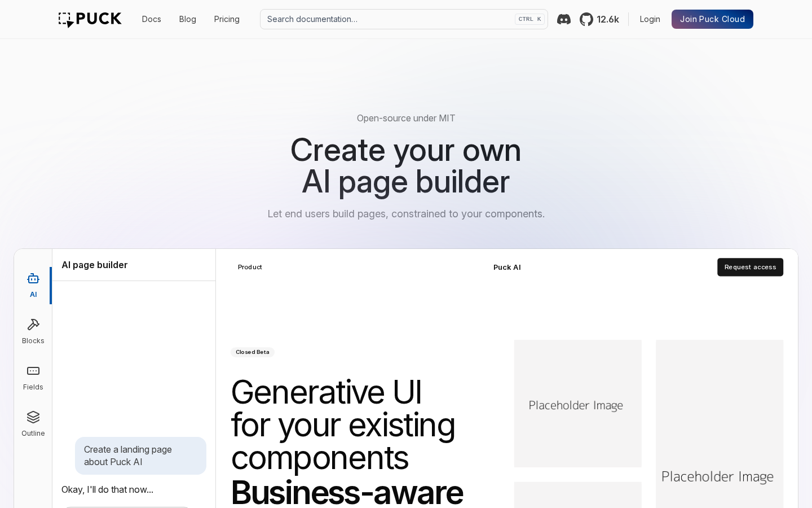
Task: Click the 'Okay, I'll do that now...' reply
Action: point(107,489)
